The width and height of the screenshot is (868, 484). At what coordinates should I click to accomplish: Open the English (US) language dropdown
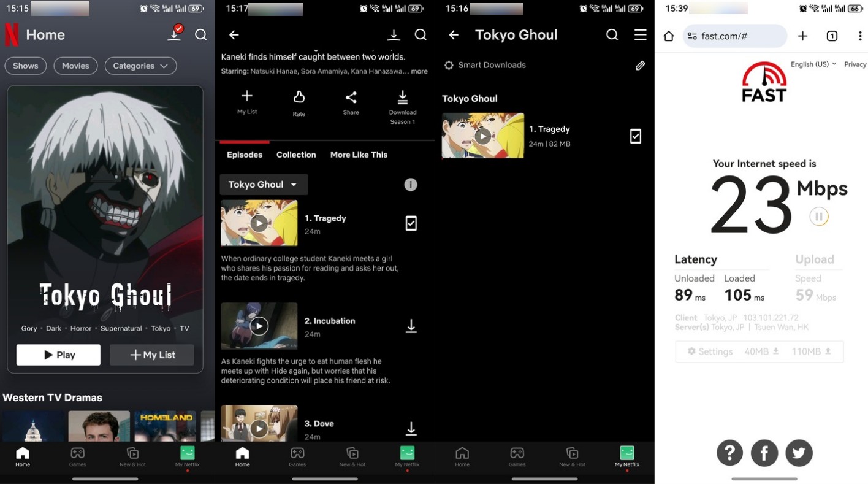[813, 64]
